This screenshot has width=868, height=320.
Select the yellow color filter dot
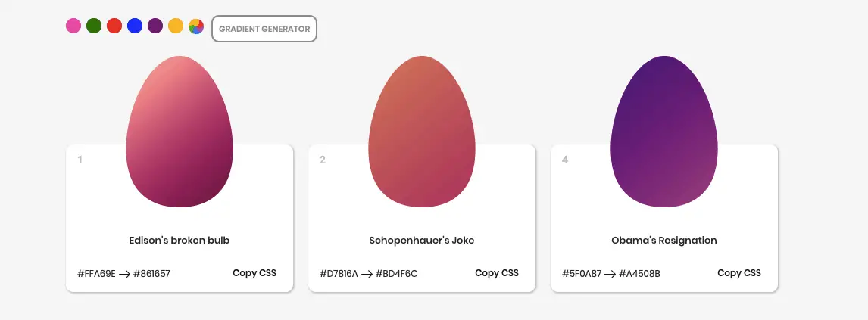[176, 26]
